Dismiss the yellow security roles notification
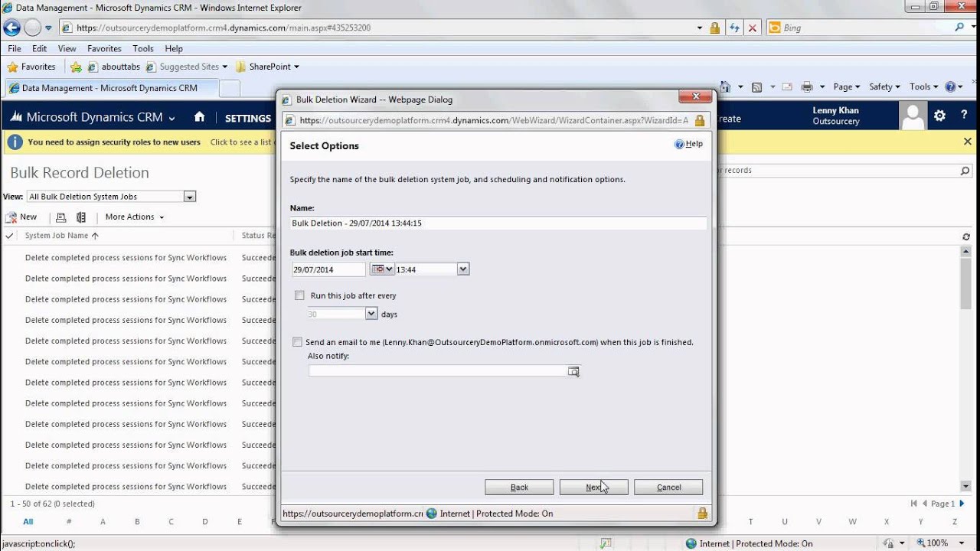The image size is (980, 551). (968, 142)
